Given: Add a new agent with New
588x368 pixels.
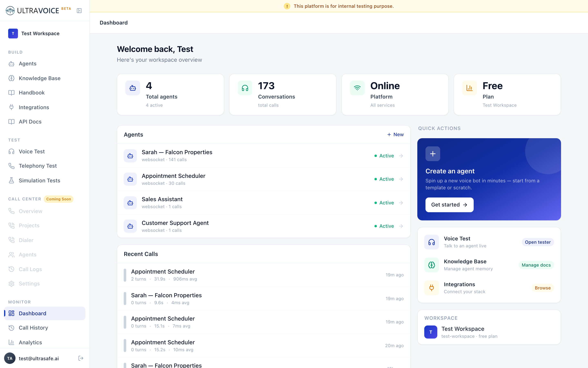Looking at the screenshot, I should tap(395, 135).
